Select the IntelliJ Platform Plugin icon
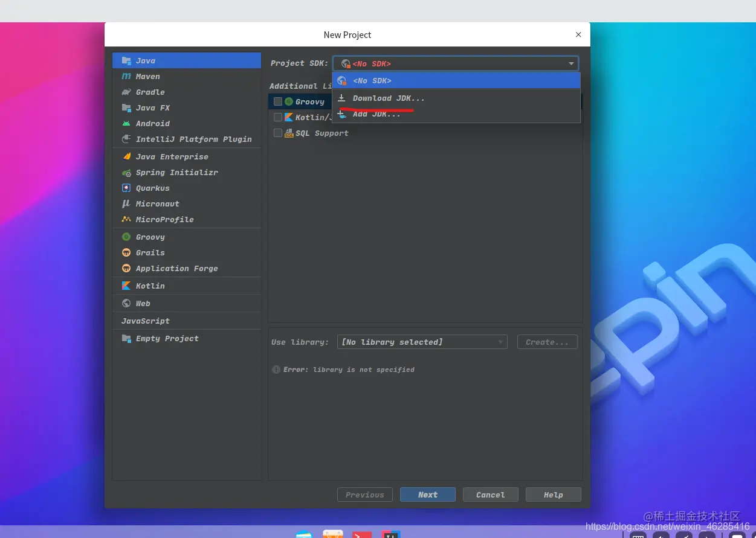The image size is (756, 538). [x=126, y=139]
